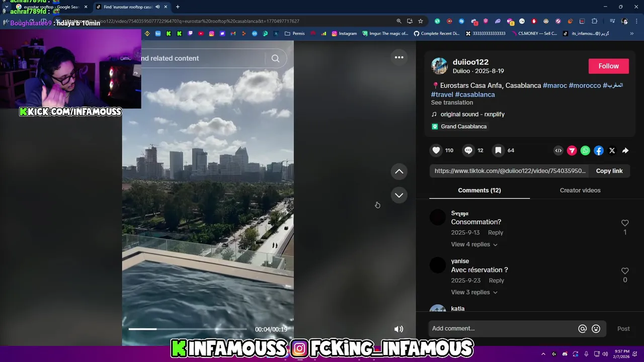Open the Imgur bookmark
This screenshot has width=644, height=362.
(385, 34)
